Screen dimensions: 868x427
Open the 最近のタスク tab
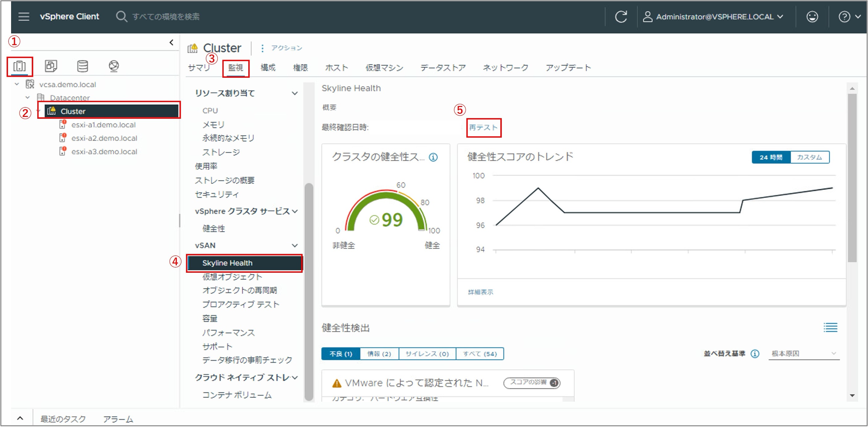(x=63, y=419)
